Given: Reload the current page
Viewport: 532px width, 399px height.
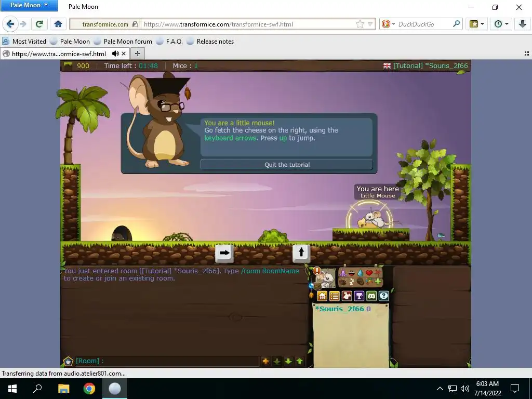Looking at the screenshot, I should [39, 24].
